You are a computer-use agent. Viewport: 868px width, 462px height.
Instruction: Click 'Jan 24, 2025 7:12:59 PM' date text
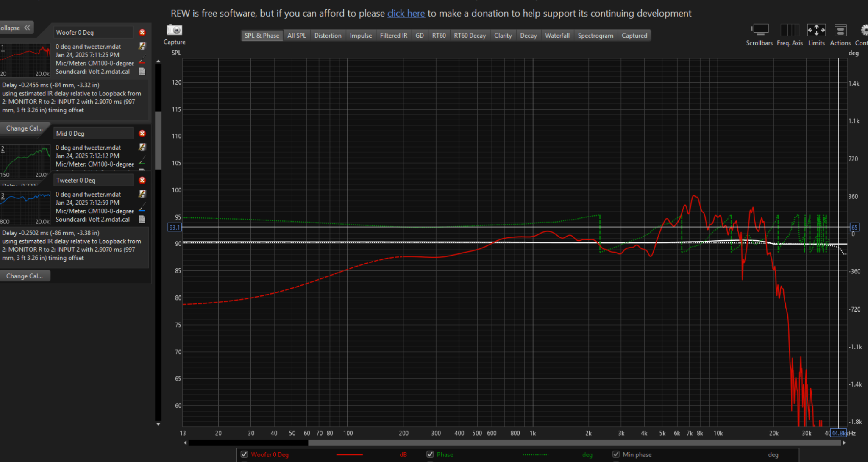tap(87, 203)
